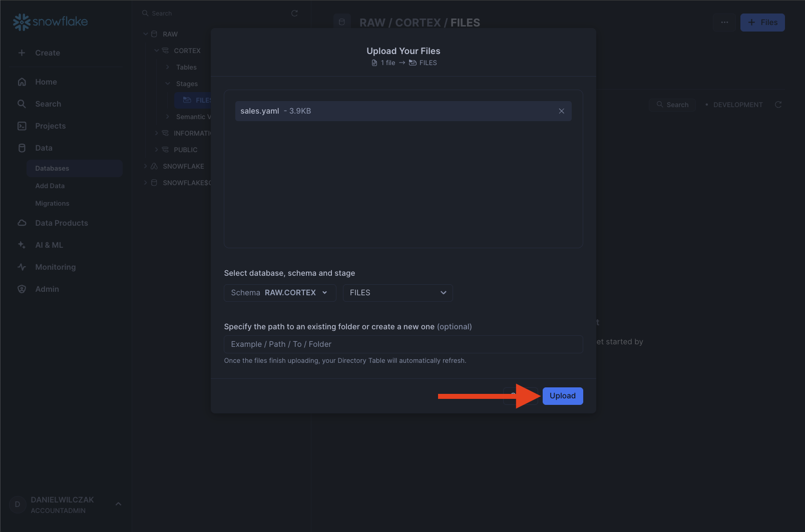
Task: Click the Upload button
Action: click(x=563, y=396)
